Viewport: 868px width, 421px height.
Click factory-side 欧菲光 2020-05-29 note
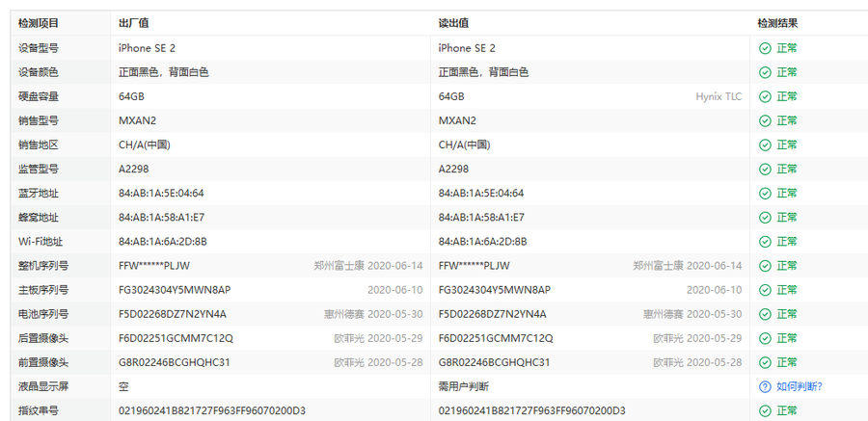[379, 338]
